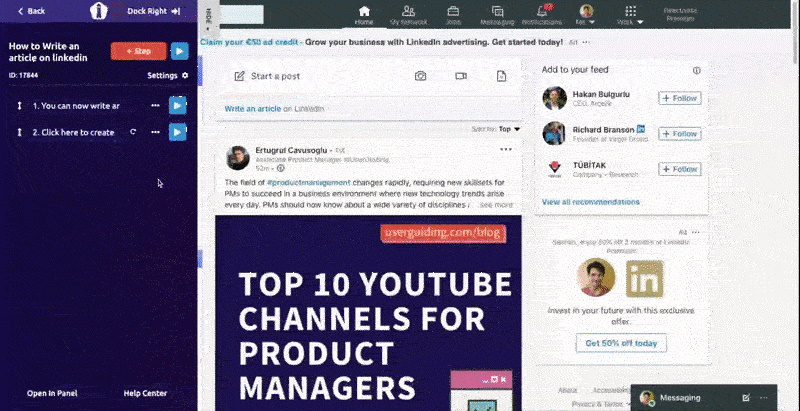Open the post options menu on Ertugrul's post
The height and width of the screenshot is (411, 800).
[506, 149]
